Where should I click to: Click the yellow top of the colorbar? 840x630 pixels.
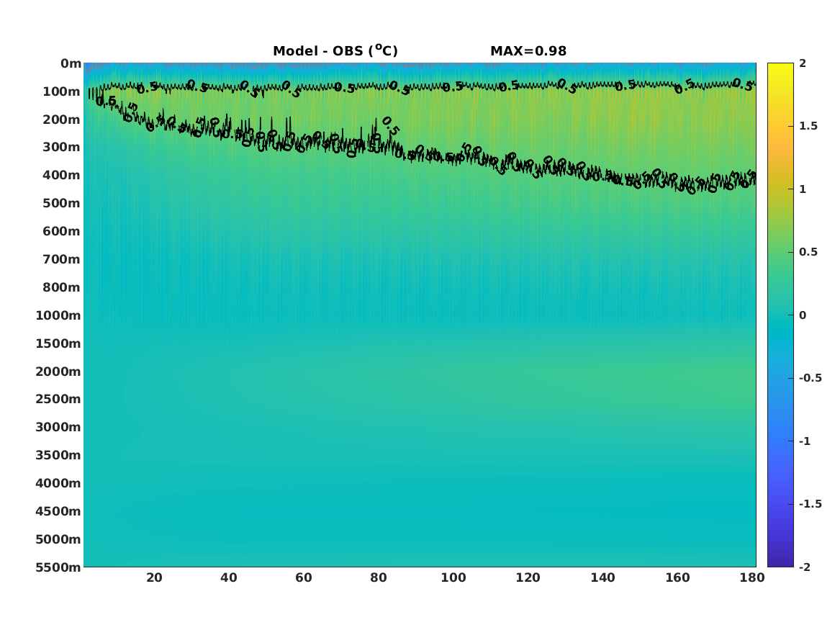(x=780, y=67)
